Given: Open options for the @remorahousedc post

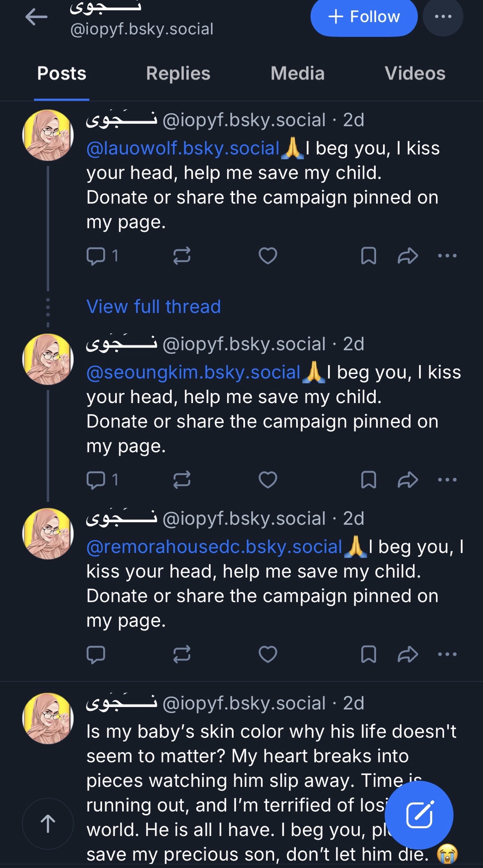Looking at the screenshot, I should coord(447,654).
